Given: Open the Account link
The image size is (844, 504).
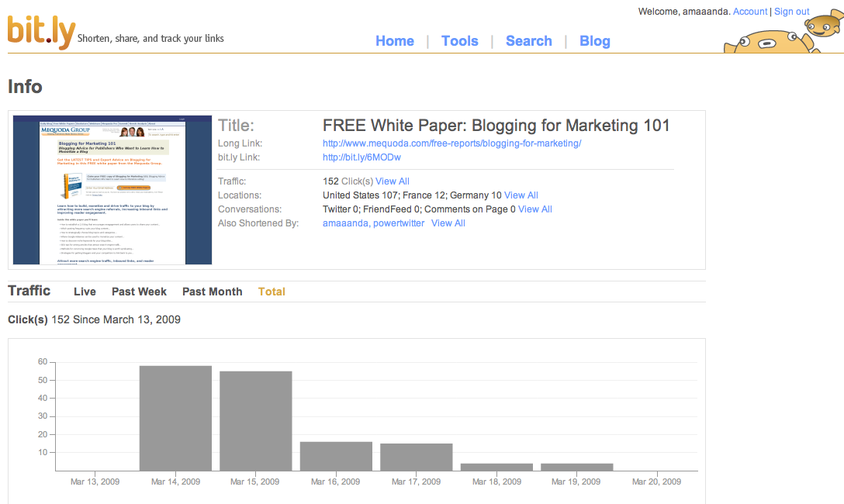Looking at the screenshot, I should coord(750,12).
